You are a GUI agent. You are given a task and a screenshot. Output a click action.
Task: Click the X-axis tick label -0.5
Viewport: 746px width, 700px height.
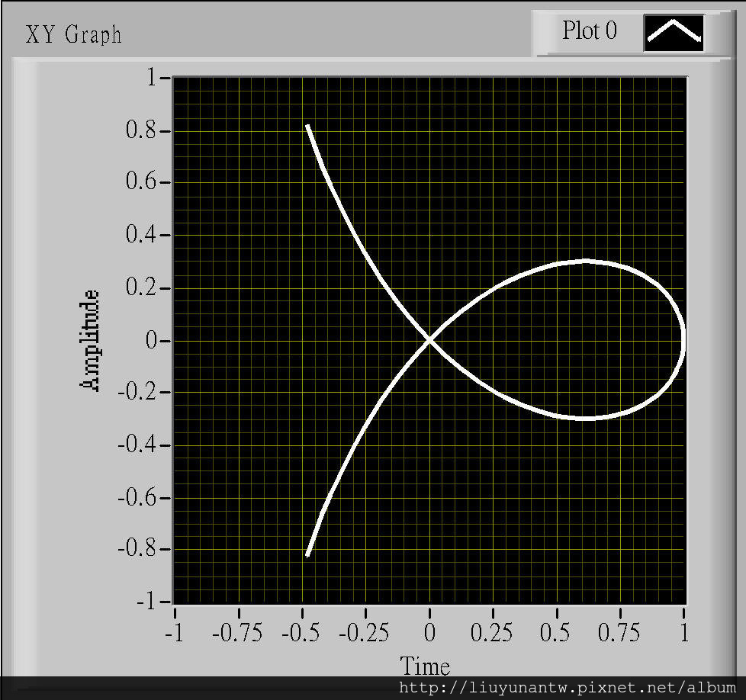(x=301, y=632)
